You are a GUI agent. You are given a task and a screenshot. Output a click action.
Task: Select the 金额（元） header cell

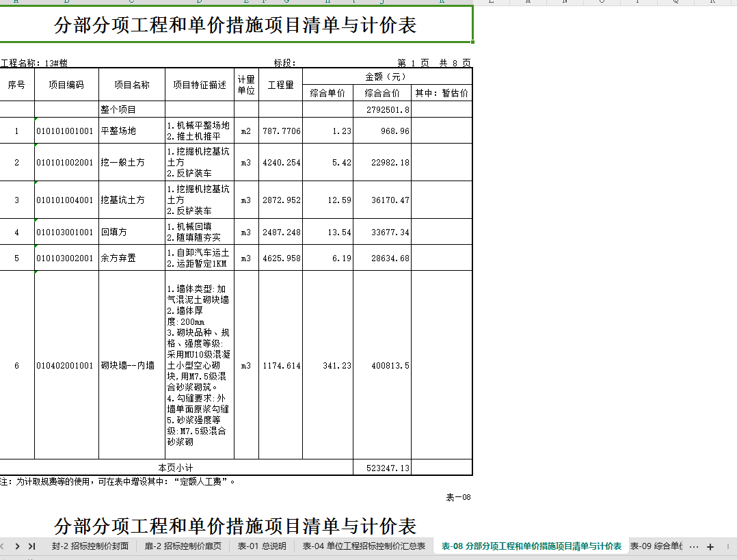point(387,77)
